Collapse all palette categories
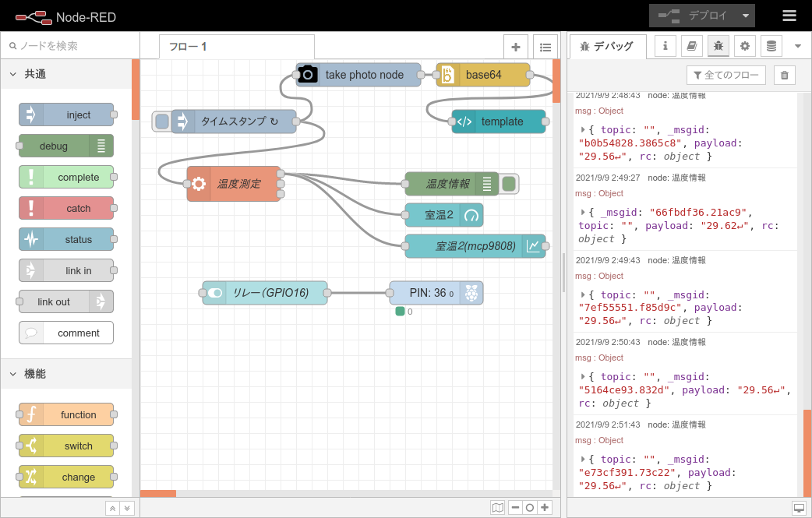The height and width of the screenshot is (518, 812). coord(112,508)
